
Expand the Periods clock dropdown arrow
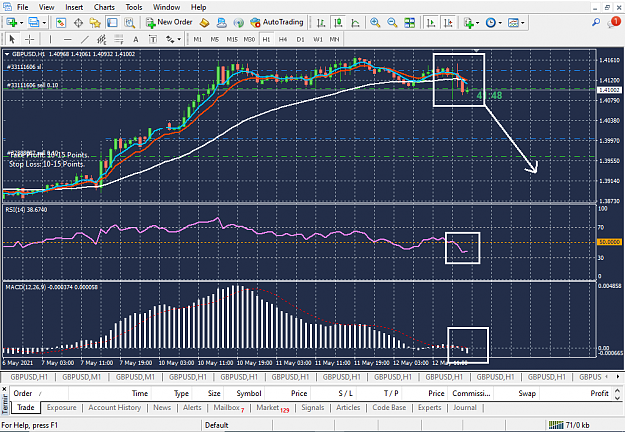point(500,23)
